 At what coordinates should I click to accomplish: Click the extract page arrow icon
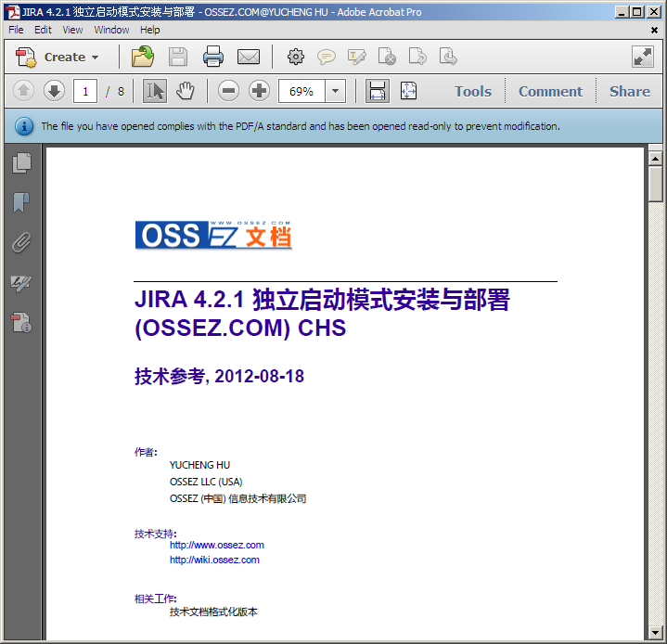tap(417, 57)
